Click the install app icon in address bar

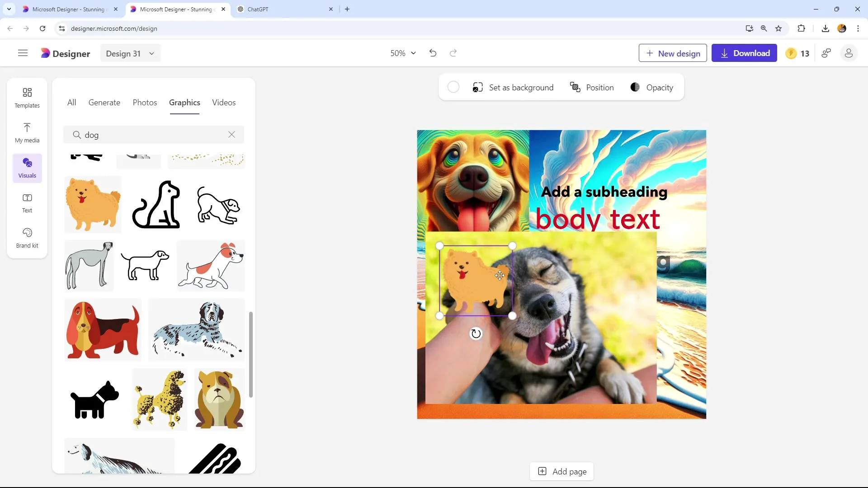pos(749,28)
